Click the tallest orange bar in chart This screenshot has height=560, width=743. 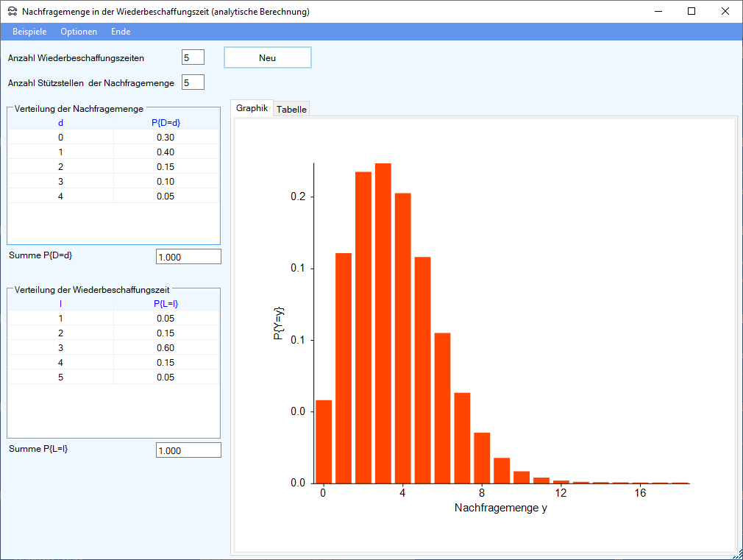pyautogui.click(x=383, y=324)
